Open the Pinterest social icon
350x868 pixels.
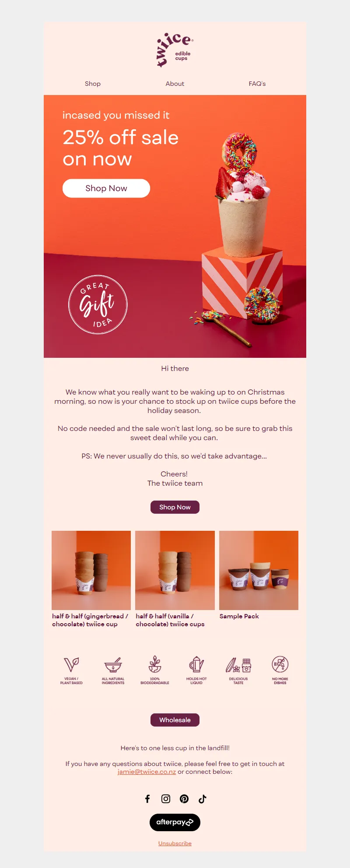click(x=184, y=799)
